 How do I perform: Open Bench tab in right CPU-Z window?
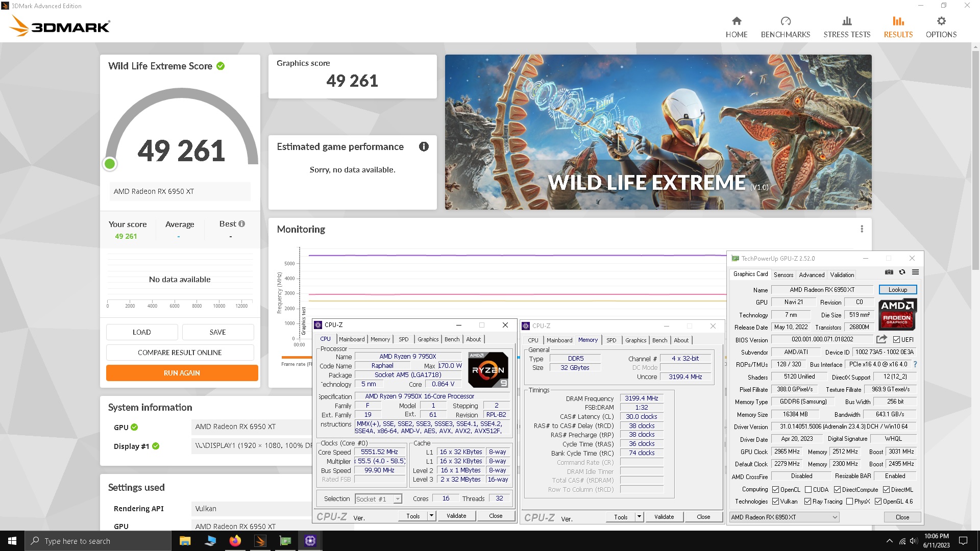coord(659,340)
